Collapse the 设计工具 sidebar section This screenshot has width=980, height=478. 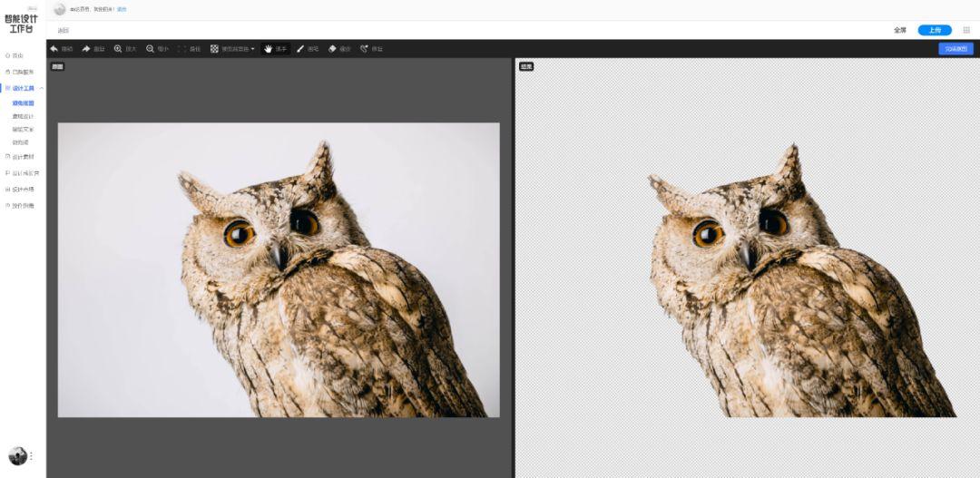[x=41, y=88]
